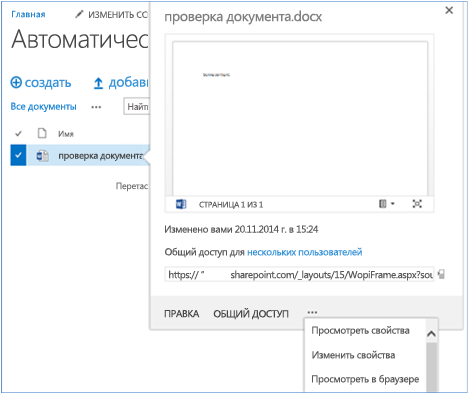Open the проверка документа file name
469x394 pixels.
(x=101, y=156)
